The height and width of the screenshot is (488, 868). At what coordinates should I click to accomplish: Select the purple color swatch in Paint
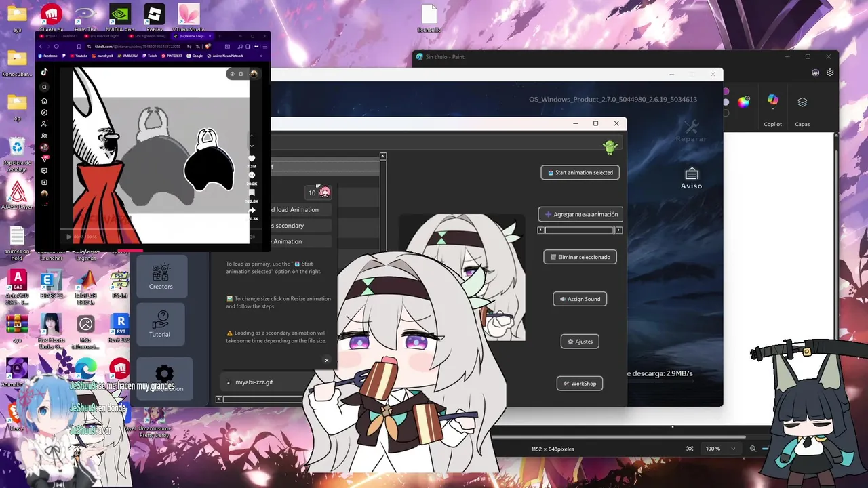tap(726, 91)
